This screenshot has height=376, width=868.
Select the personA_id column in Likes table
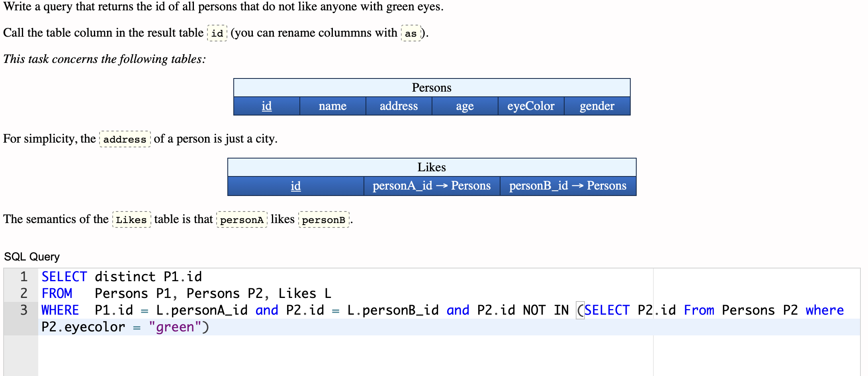(x=431, y=185)
